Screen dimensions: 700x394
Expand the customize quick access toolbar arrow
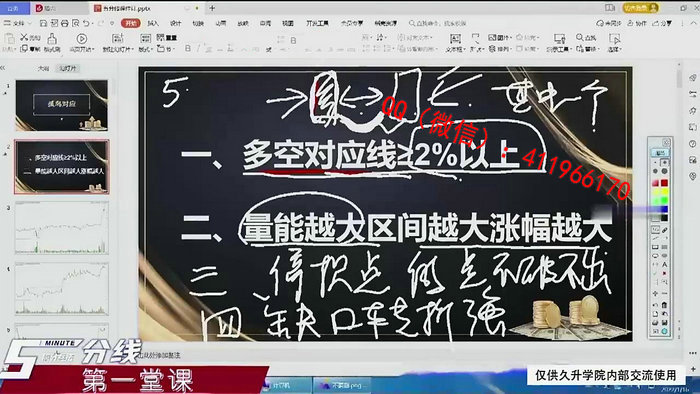(112, 23)
